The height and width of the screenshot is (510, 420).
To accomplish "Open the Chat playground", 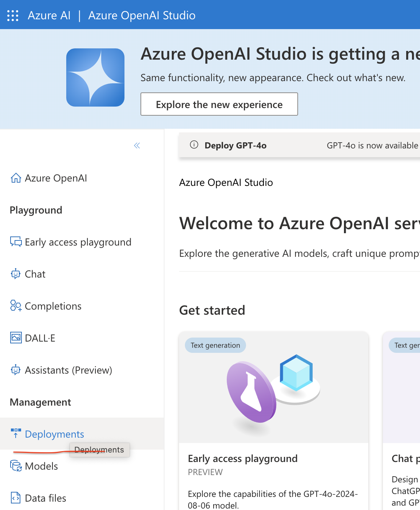I will 35,274.
